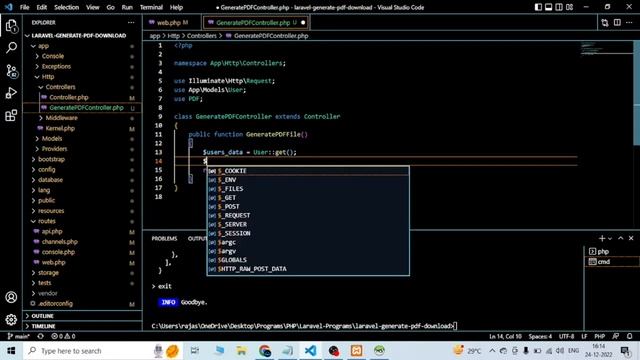Image resolution: width=640 pixels, height=360 pixels.
Task: Expand the Middleware folder
Action: [61, 118]
